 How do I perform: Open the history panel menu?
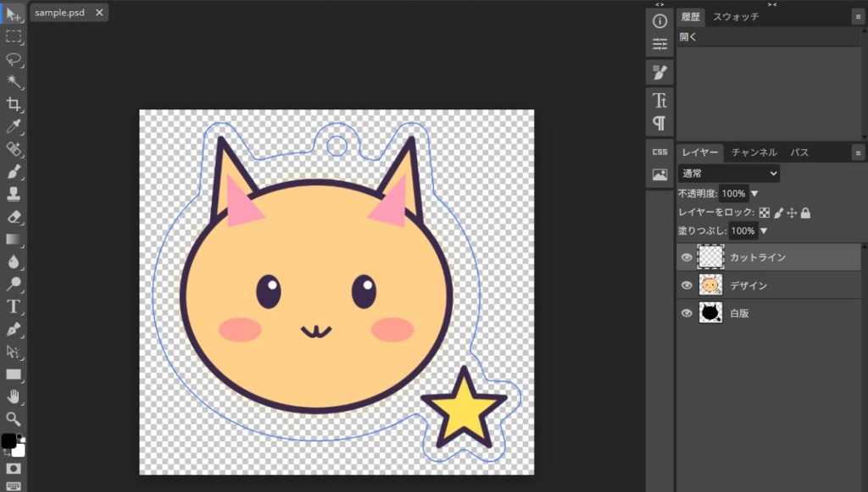tap(858, 17)
